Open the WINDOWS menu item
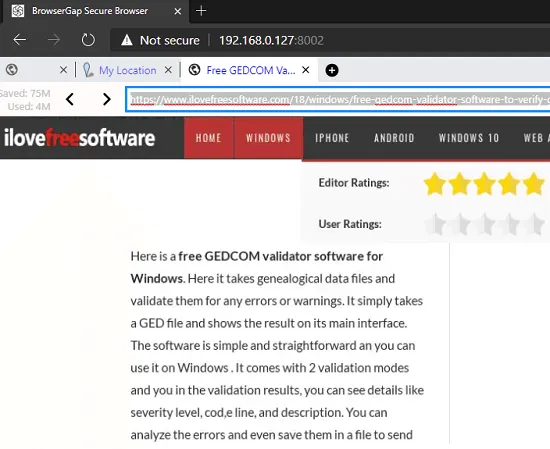Screen dimensions: 550x449 click(268, 138)
